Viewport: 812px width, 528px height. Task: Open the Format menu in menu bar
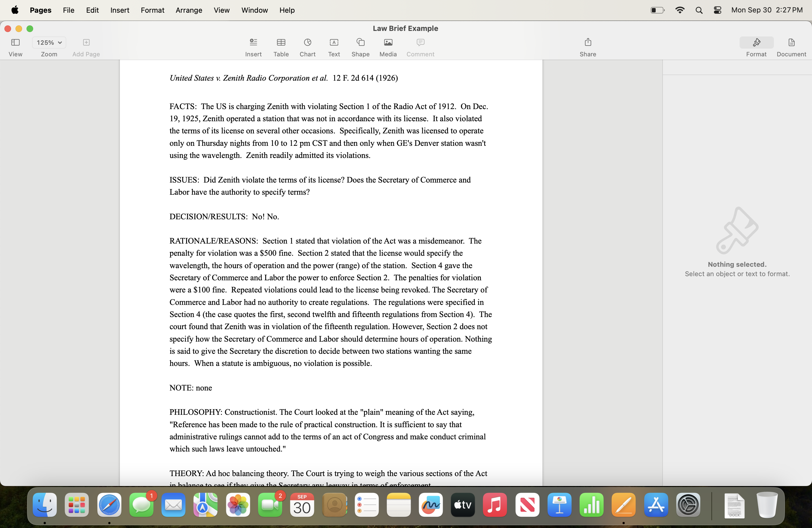click(x=152, y=10)
